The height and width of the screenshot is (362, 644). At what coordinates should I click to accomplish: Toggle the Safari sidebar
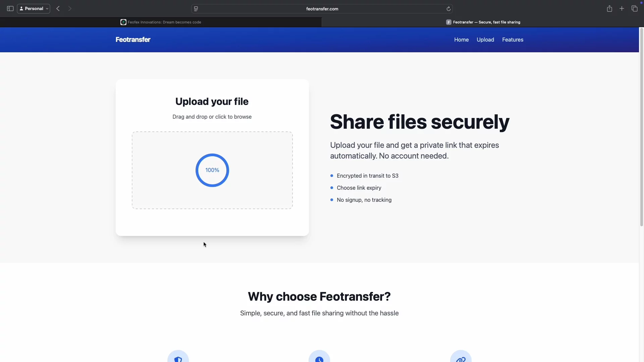point(10,8)
